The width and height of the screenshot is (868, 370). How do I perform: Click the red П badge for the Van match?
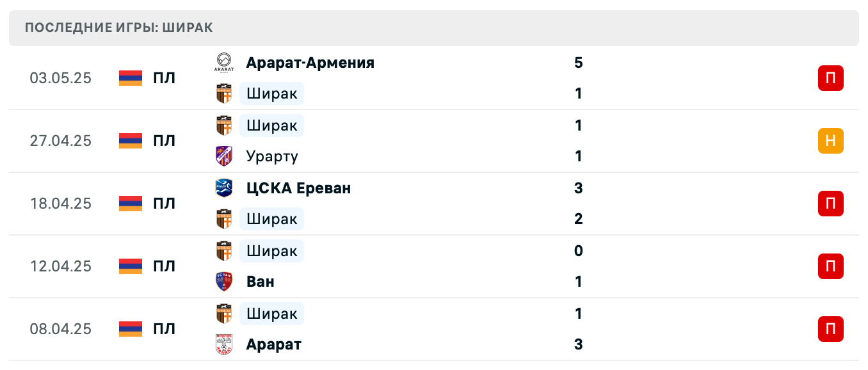[830, 266]
